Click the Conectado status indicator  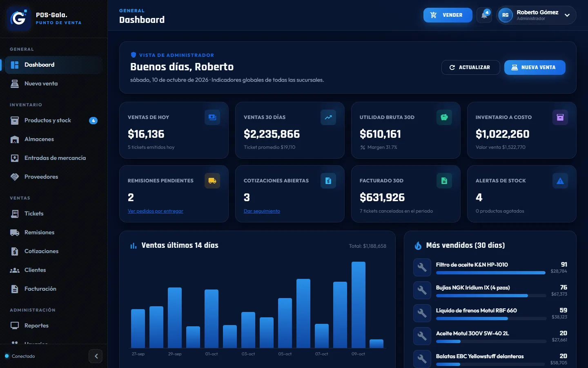pos(20,356)
